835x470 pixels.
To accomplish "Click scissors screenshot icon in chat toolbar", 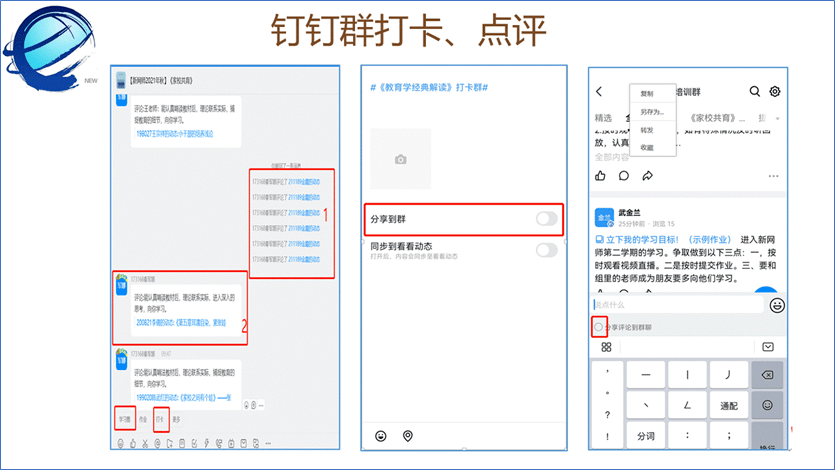I will pyautogui.click(x=145, y=443).
